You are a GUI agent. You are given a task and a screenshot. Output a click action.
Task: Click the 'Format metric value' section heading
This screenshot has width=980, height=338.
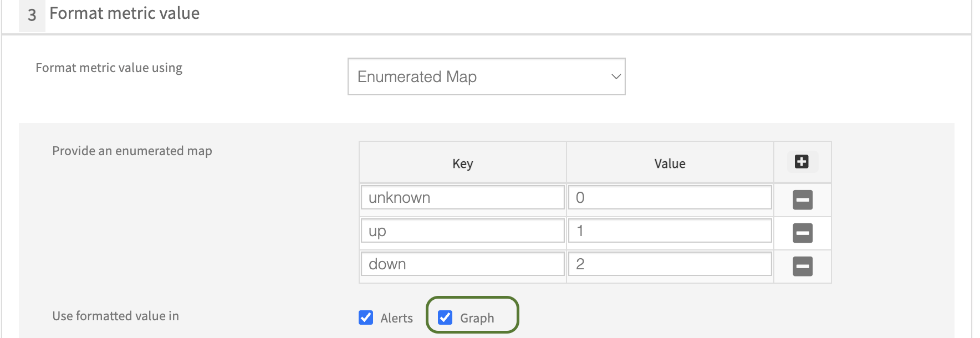(124, 13)
